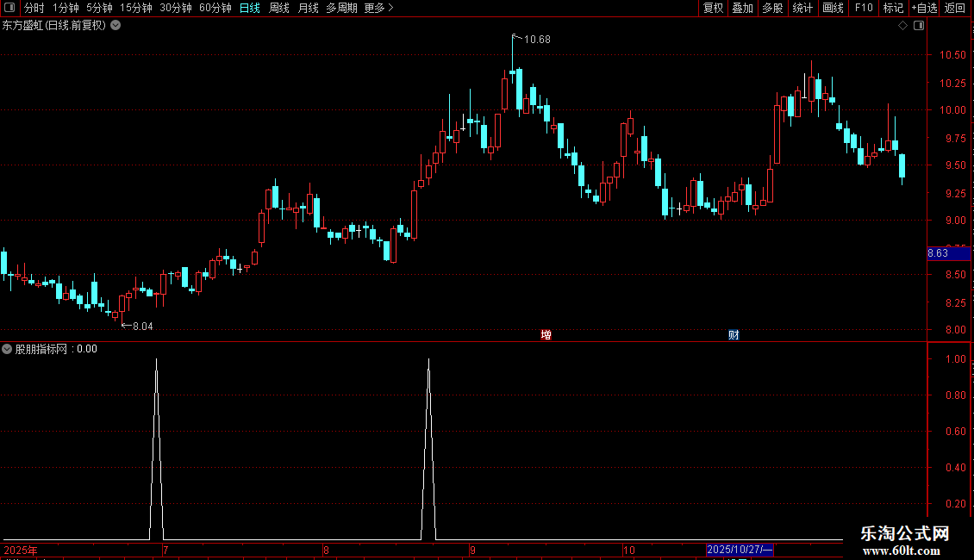Open the 多股 multi-stock view
Viewport: 974px width, 560px height.
tap(772, 8)
